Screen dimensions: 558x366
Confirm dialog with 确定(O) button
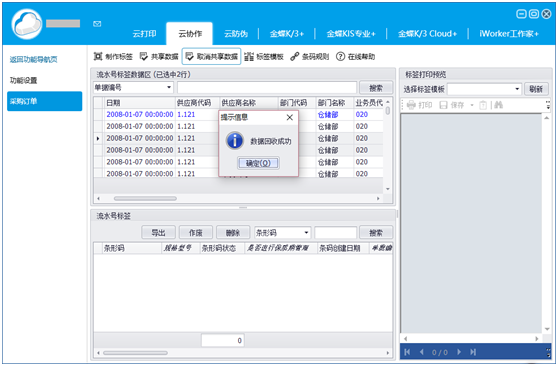(258, 163)
